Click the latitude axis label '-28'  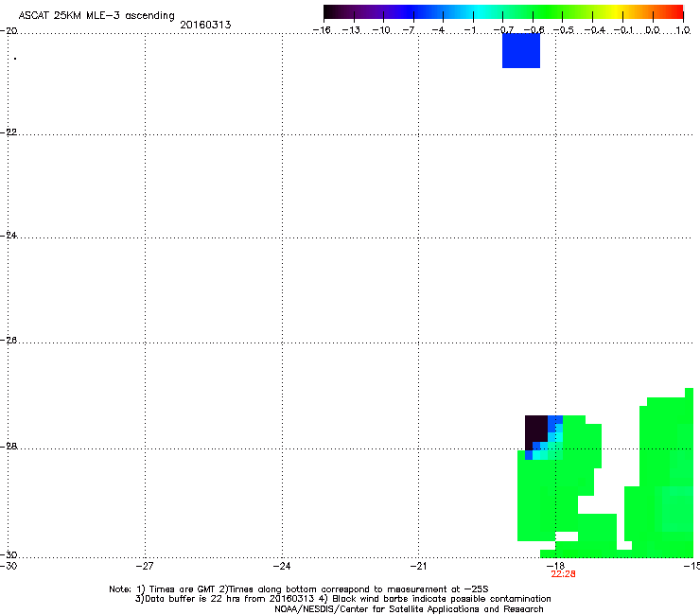pos(9,447)
